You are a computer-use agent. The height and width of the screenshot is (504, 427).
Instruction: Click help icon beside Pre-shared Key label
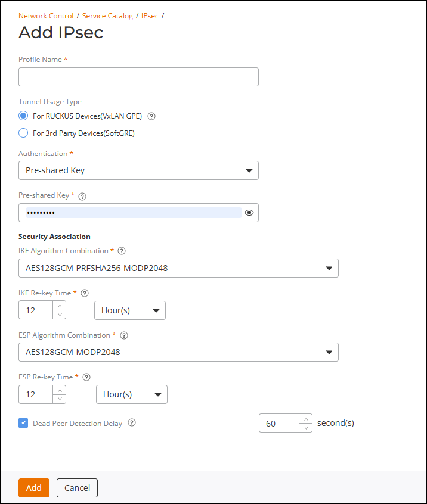point(82,196)
